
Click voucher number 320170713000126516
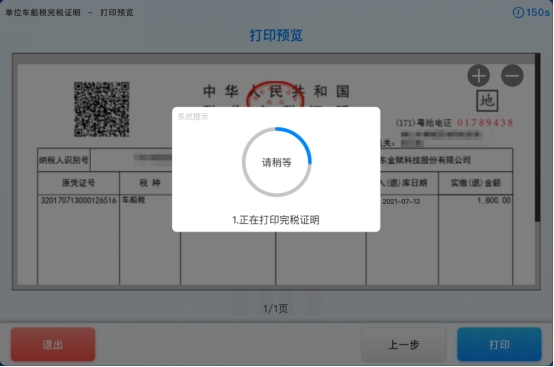78,200
